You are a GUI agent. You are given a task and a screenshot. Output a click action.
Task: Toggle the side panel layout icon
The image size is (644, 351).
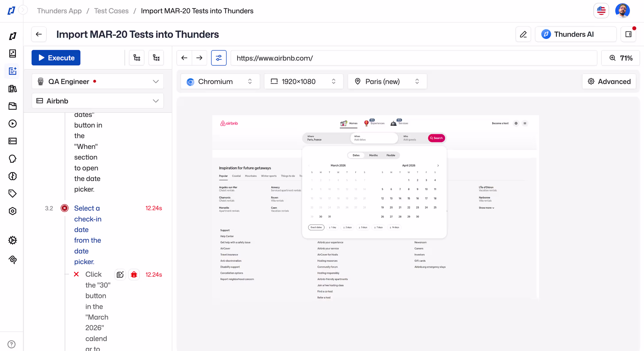[629, 34]
